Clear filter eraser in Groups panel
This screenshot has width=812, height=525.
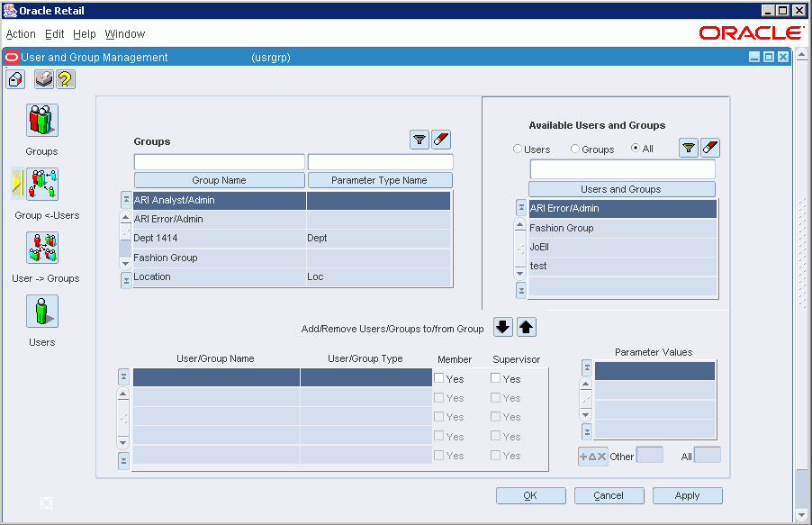[441, 140]
